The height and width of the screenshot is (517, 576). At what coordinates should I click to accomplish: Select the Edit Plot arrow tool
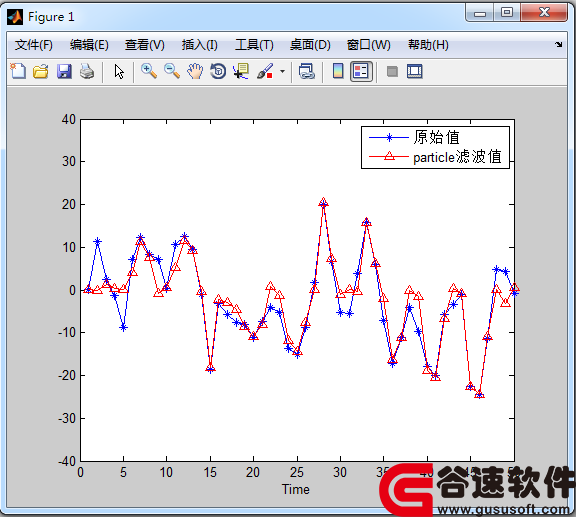(x=119, y=71)
